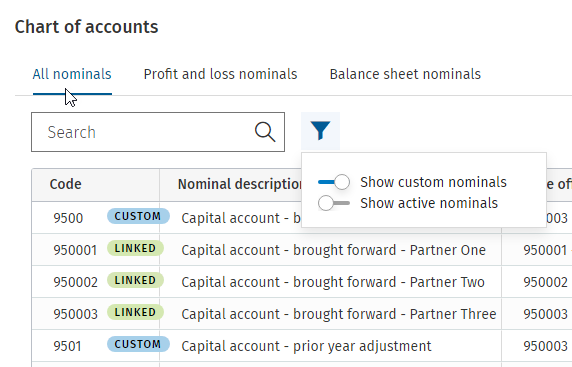
Task: Enable Show active nominals switch
Action: (334, 203)
